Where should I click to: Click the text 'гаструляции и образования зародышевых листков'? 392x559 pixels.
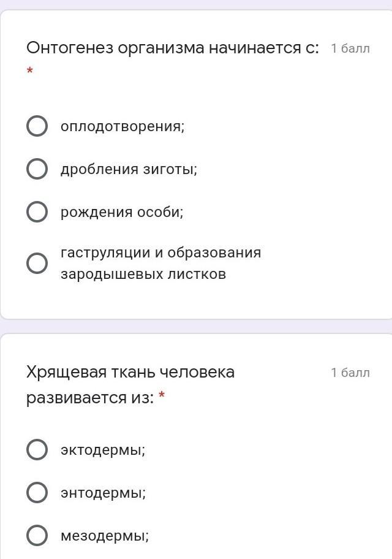[x=160, y=264]
